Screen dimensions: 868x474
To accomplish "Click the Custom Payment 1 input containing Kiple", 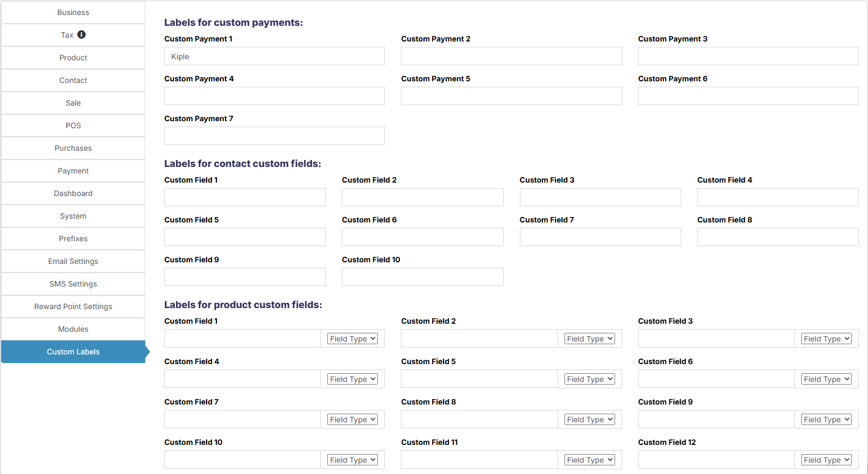I will tap(274, 57).
